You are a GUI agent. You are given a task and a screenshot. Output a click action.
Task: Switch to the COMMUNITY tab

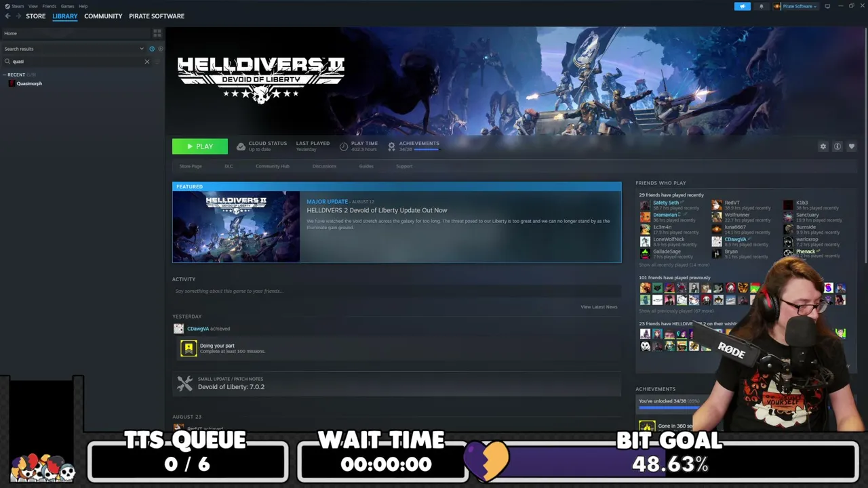pos(103,16)
